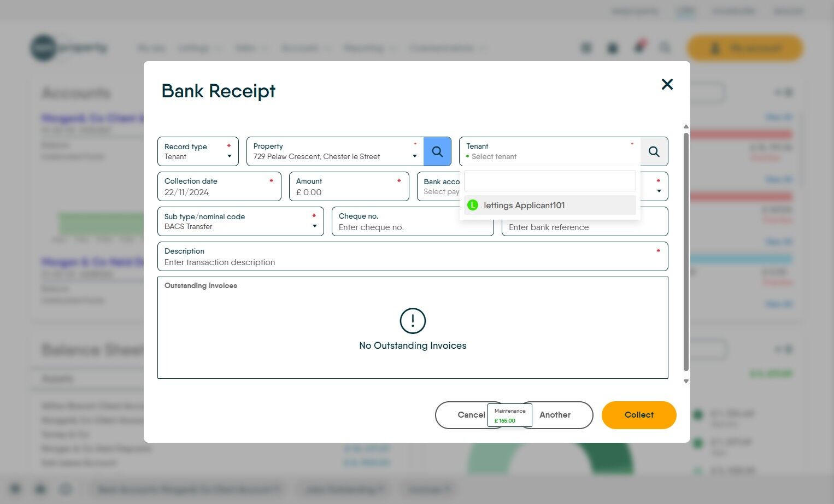Open the Sub type/nominal code dropdown

point(240,221)
